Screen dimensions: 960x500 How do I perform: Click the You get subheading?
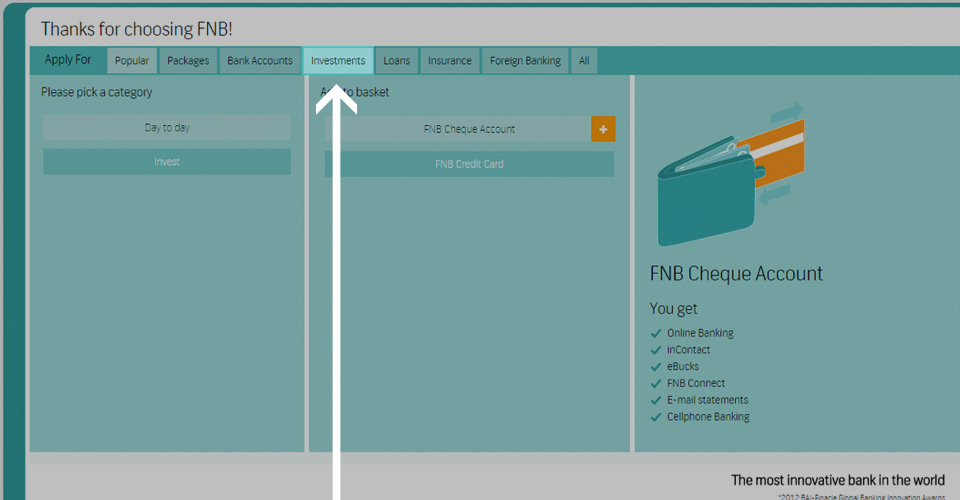[673, 308]
